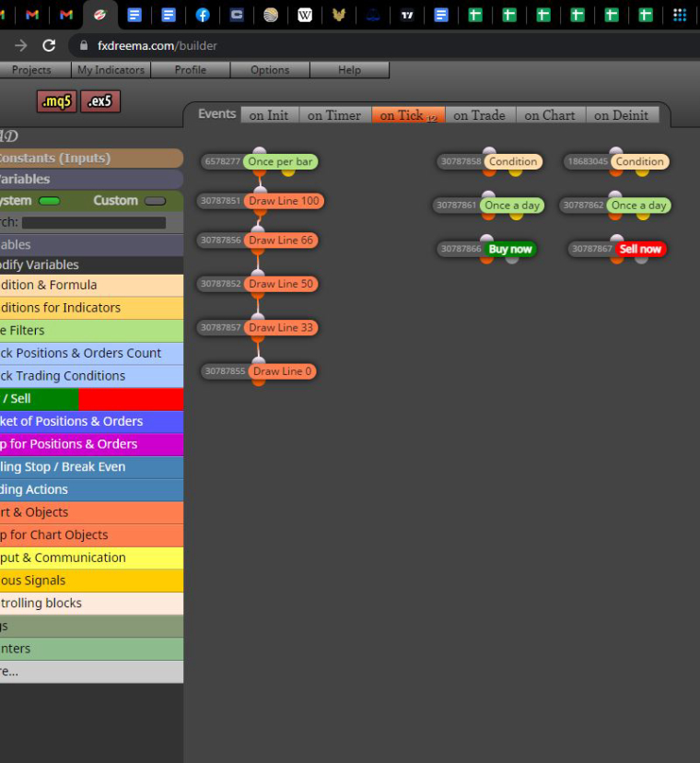
Task: Download the .mq5 file
Action: pyautogui.click(x=56, y=101)
